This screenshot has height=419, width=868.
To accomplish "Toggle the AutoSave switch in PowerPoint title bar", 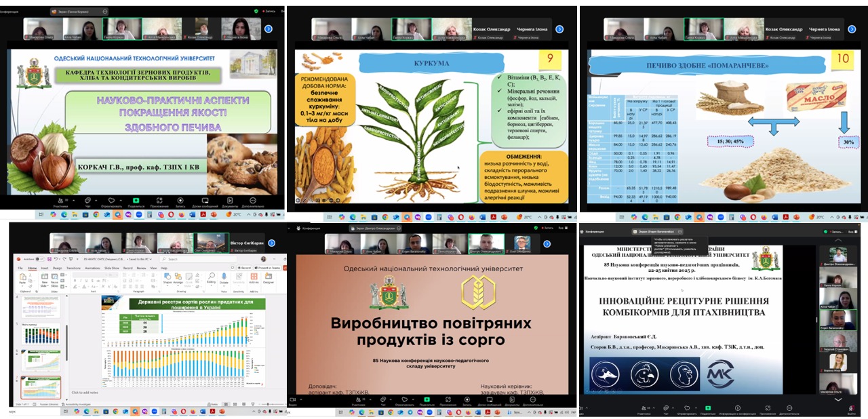I will [40, 259].
